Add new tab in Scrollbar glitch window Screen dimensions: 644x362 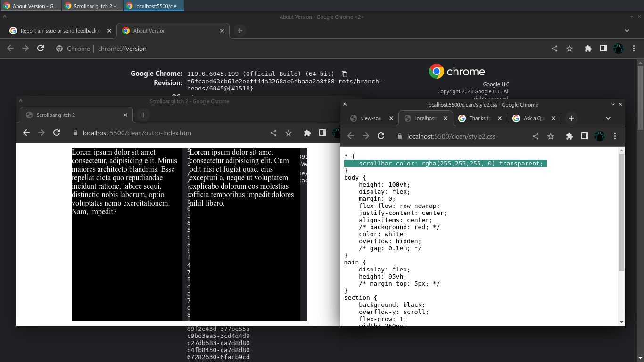[143, 115]
